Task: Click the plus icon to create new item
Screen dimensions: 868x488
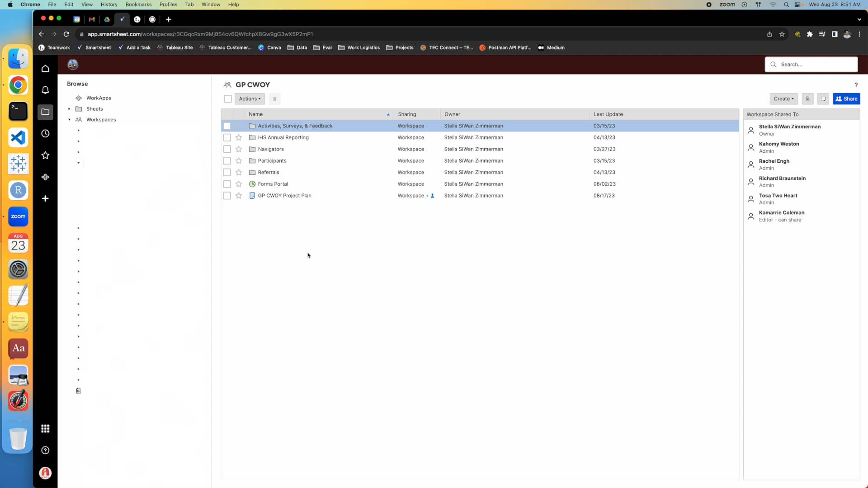Action: 45,199
